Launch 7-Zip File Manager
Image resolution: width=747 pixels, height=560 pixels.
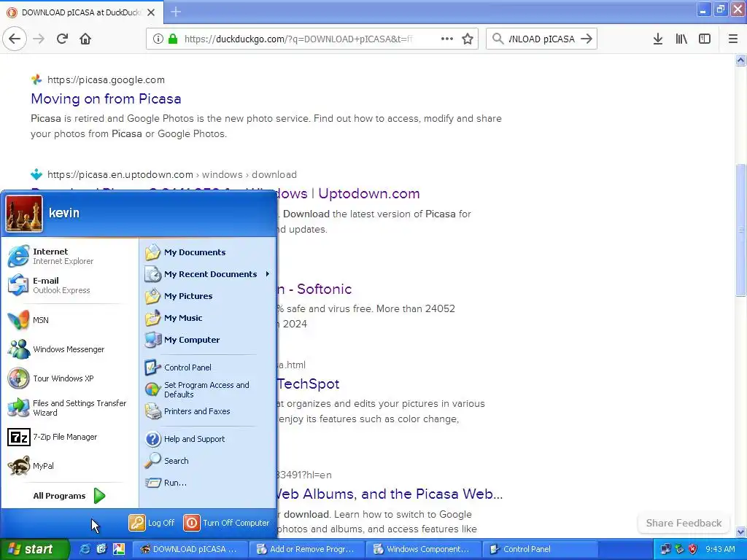pos(69,437)
